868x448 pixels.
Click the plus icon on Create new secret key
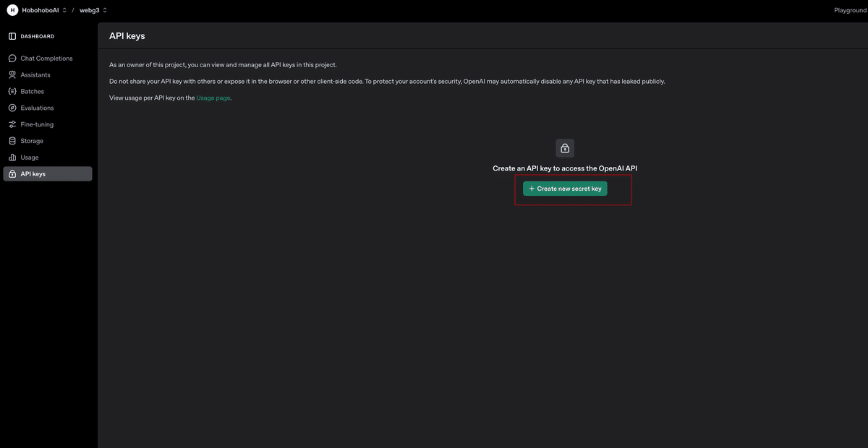532,189
